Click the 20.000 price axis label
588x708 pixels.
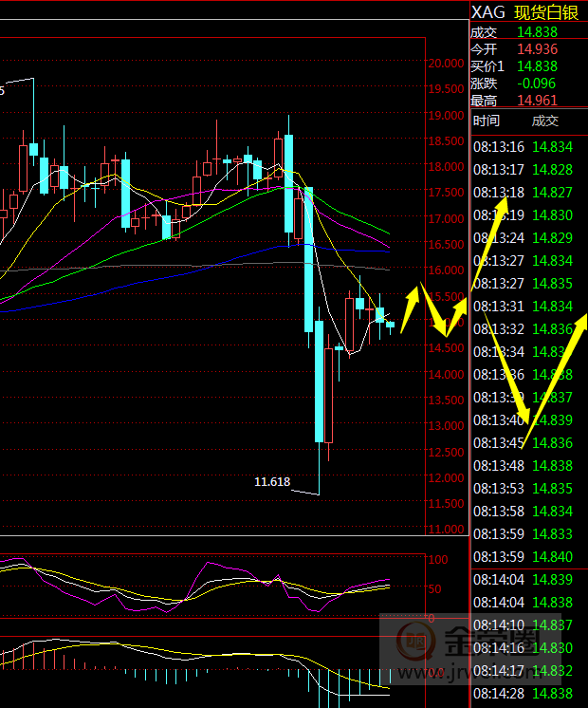pos(446,64)
